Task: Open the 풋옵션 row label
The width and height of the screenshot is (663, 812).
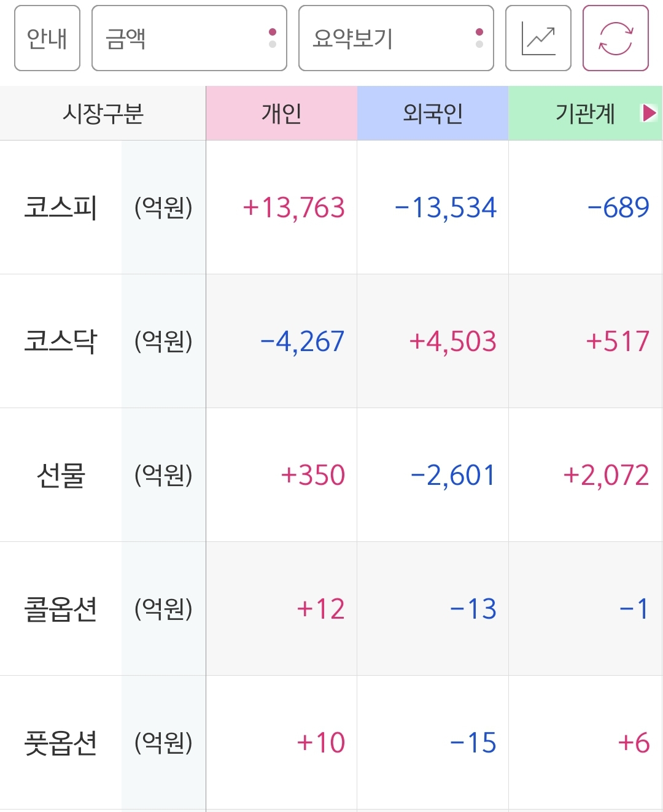Action: click(x=61, y=743)
